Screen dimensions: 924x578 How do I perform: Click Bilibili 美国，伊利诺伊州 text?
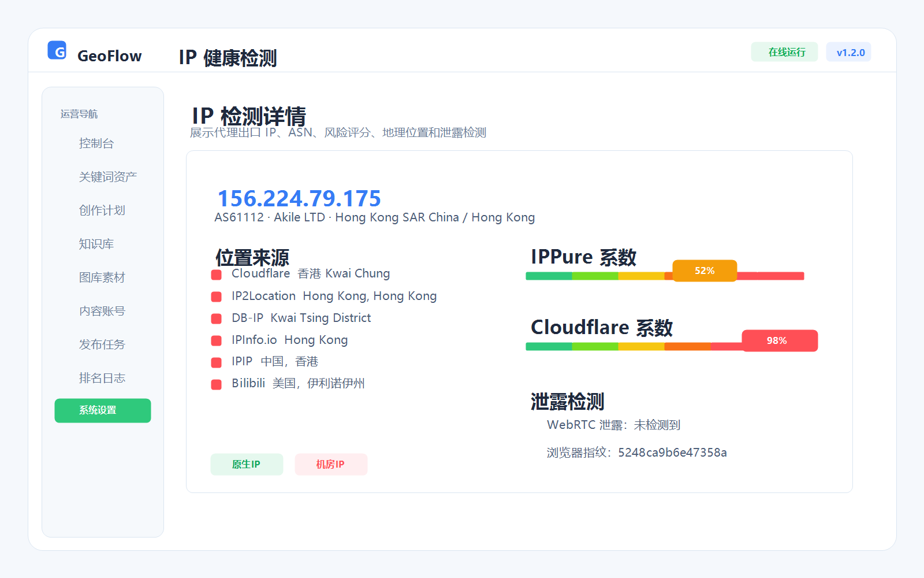(298, 384)
